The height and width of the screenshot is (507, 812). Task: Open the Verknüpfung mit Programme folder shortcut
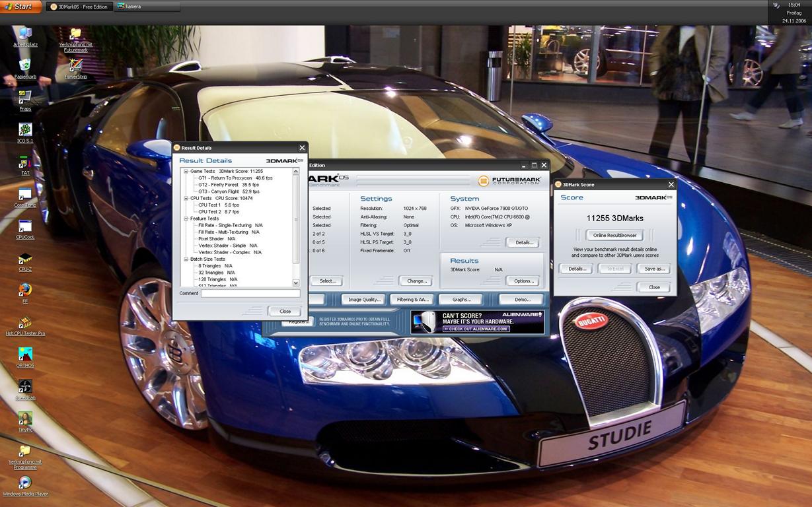pyautogui.click(x=25, y=456)
